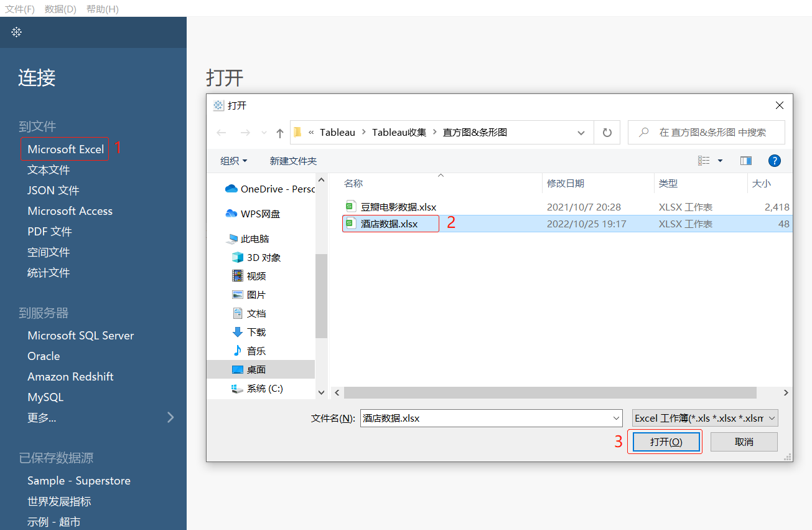The height and width of the screenshot is (530, 812).
Task: Click 新建文件夹 button
Action: click(x=293, y=161)
